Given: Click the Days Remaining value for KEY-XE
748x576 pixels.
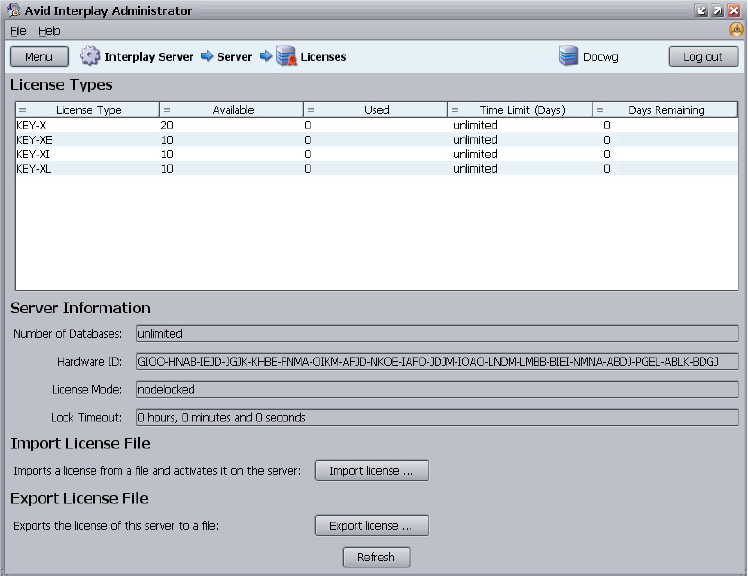Looking at the screenshot, I should coord(607,140).
